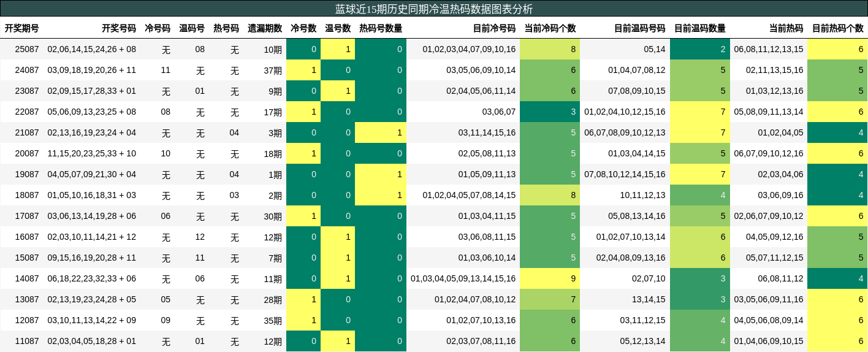
Task: Click the table title 蓝球近15期历史同期冷温热码数据图表分析
Action: pyautogui.click(x=434, y=9)
